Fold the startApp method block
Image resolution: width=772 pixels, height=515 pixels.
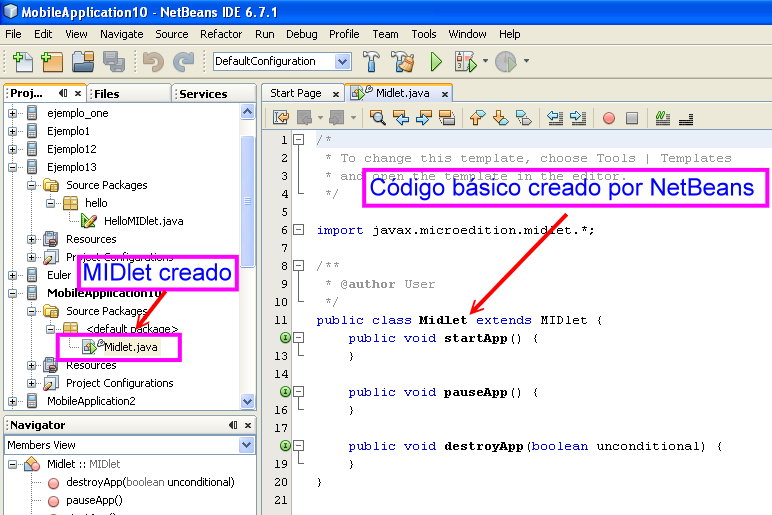pyautogui.click(x=298, y=338)
